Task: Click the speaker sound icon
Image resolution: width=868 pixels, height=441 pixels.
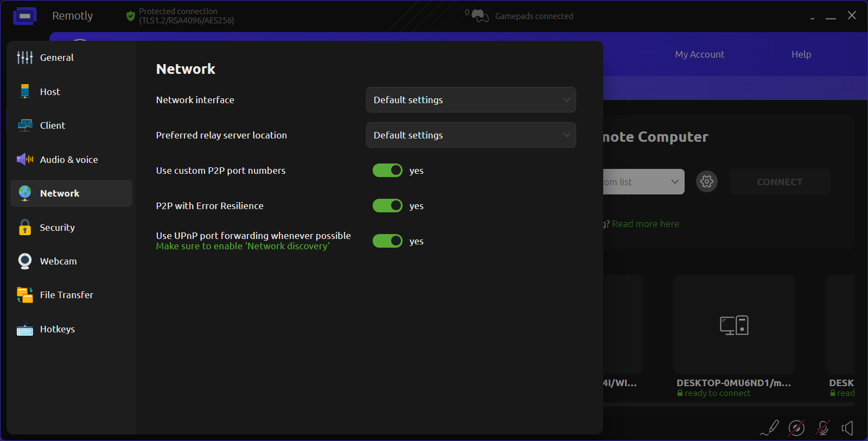Action: [x=847, y=428]
